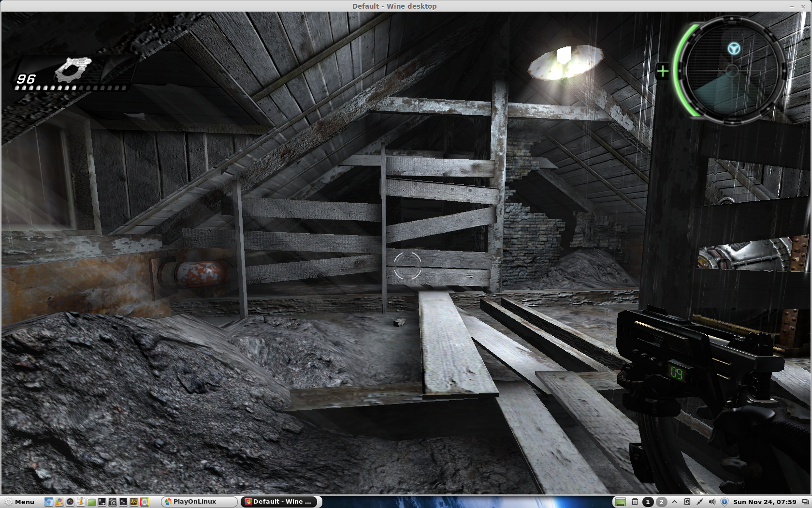Launch the terminal emulator icon
This screenshot has width=812, height=508.
[x=123, y=502]
